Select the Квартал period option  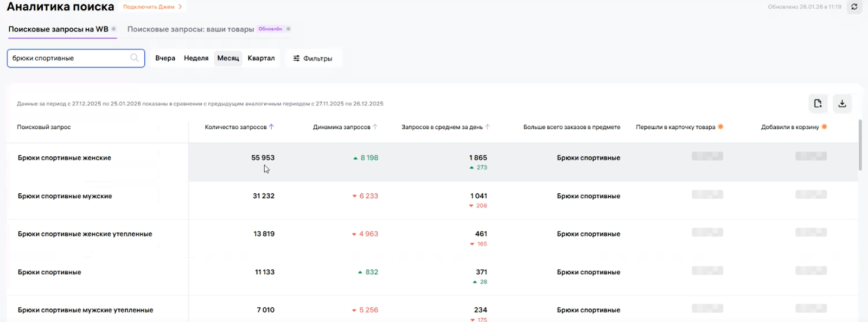(x=261, y=58)
